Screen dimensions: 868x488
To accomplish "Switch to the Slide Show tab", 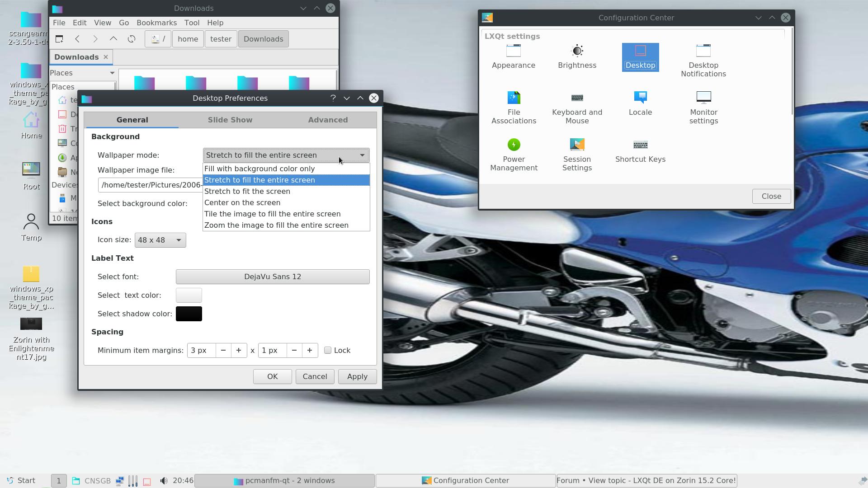I will pos(230,120).
